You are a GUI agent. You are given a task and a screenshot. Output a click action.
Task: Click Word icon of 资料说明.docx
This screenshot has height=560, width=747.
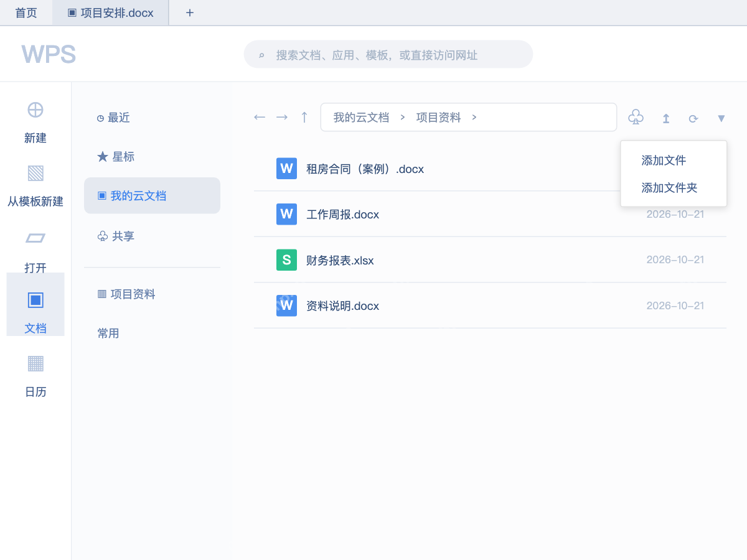click(x=286, y=306)
